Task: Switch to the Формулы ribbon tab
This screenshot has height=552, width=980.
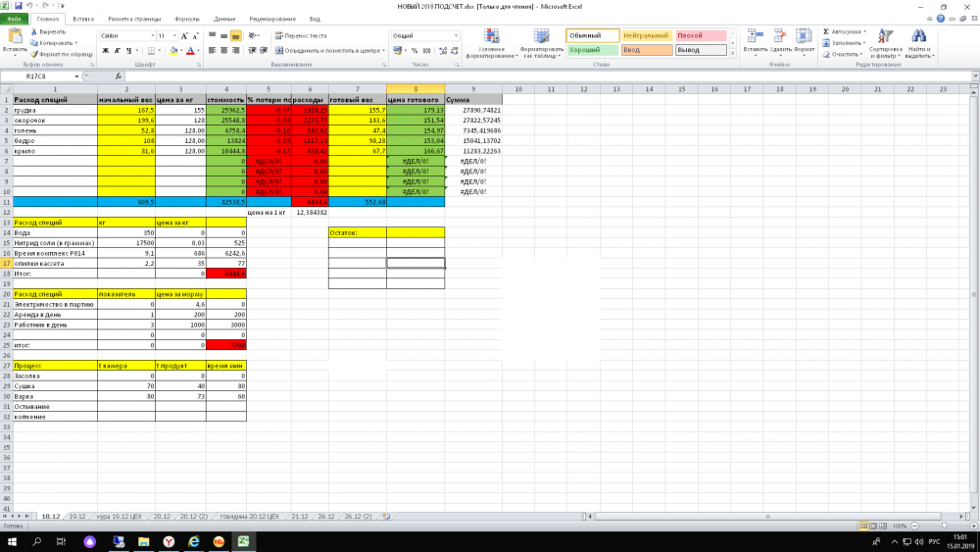Action: pyautogui.click(x=186, y=19)
